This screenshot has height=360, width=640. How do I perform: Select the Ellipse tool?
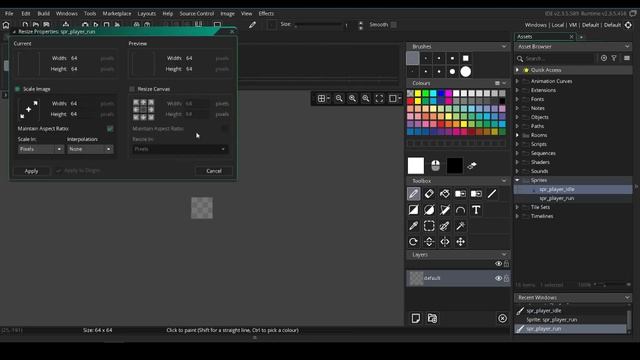pos(429,210)
